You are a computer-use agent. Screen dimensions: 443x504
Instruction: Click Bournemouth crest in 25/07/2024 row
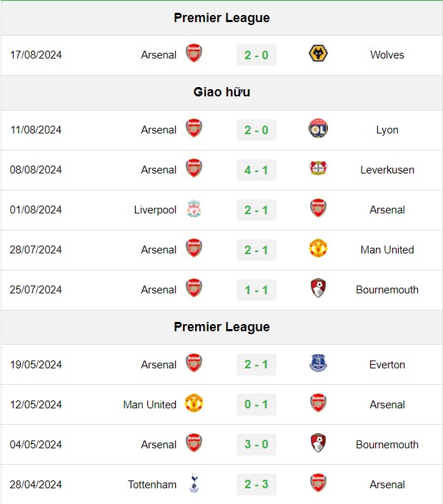[318, 288]
